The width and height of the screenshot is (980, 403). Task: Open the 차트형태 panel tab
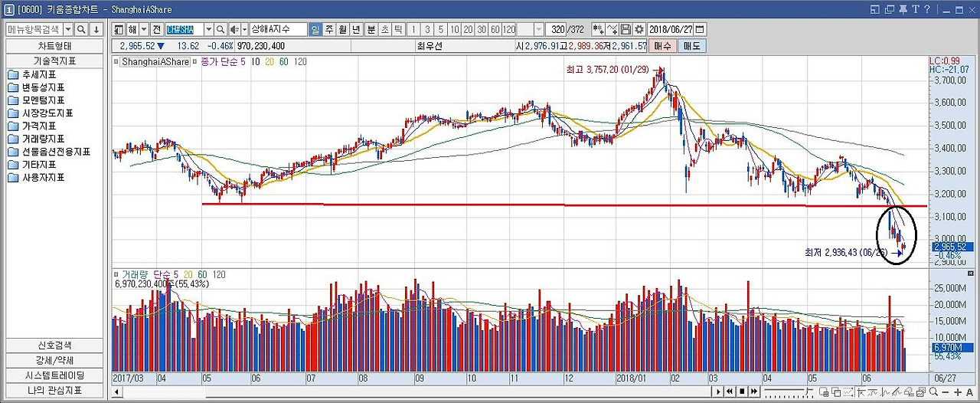(54, 45)
